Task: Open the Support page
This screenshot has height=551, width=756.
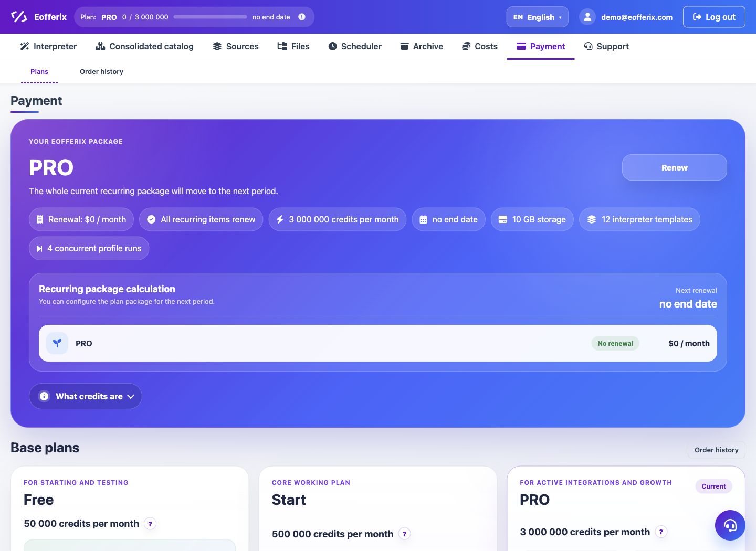Action: point(606,46)
